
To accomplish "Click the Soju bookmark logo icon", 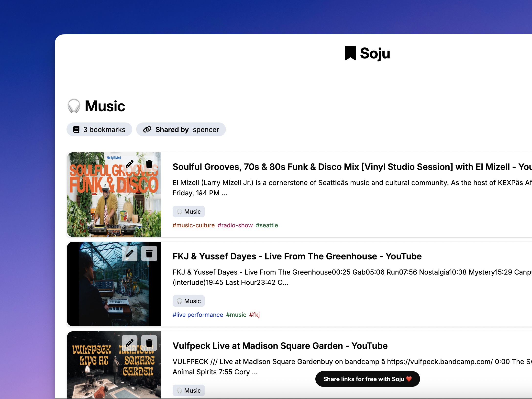I will [x=350, y=53].
